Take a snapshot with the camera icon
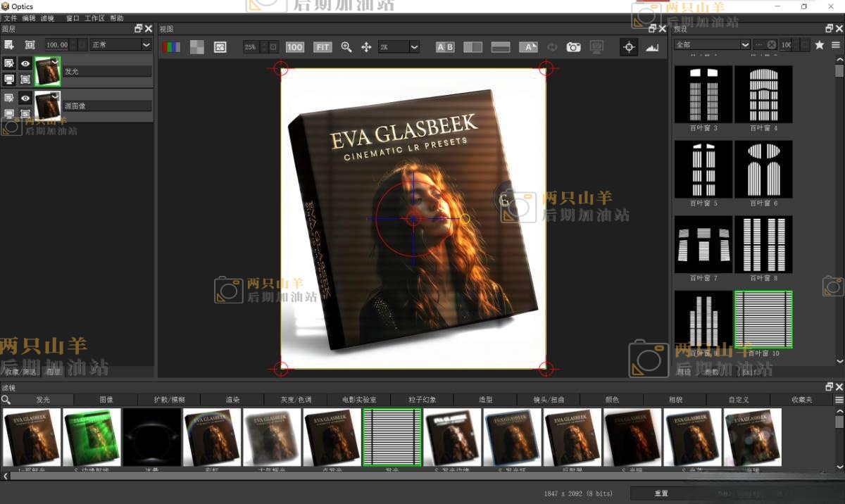The height and width of the screenshot is (504, 845). 574,47
